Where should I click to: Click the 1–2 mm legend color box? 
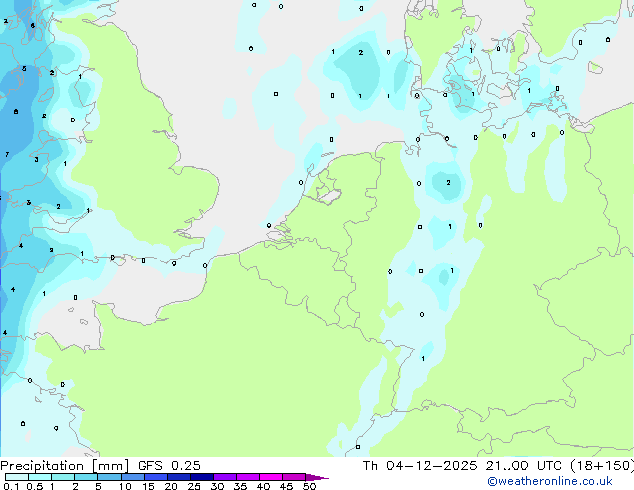pos(63,477)
